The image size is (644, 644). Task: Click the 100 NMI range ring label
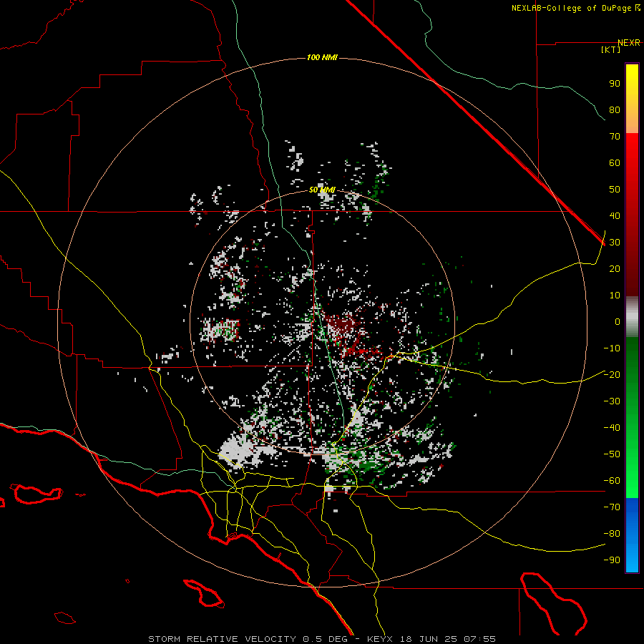pos(322,57)
